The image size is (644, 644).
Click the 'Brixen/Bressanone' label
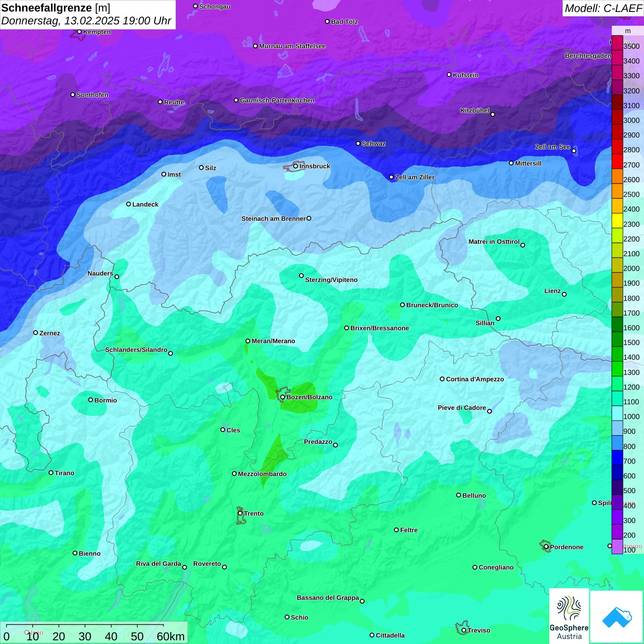pyautogui.click(x=379, y=328)
